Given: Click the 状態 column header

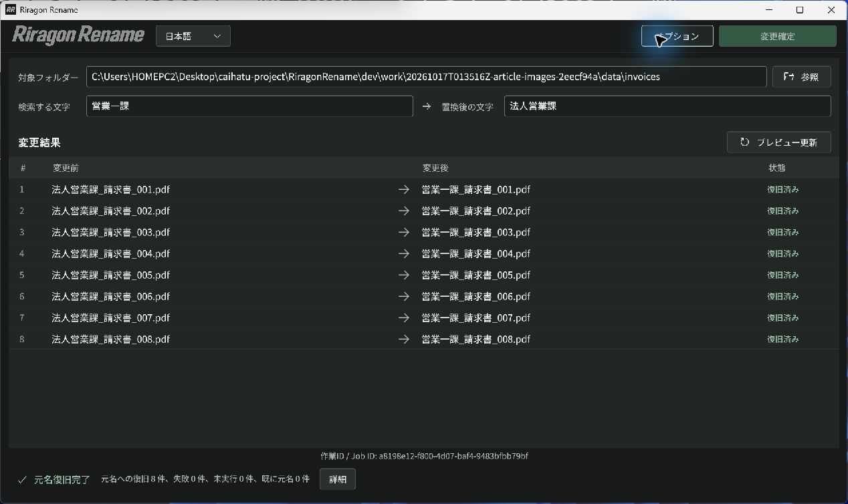Looking at the screenshot, I should coord(777,168).
